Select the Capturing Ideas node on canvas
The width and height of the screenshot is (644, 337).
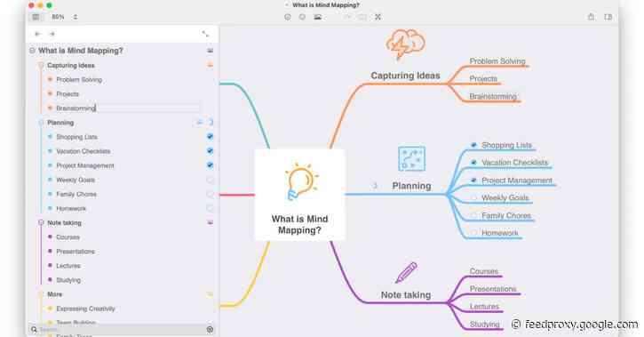(405, 76)
